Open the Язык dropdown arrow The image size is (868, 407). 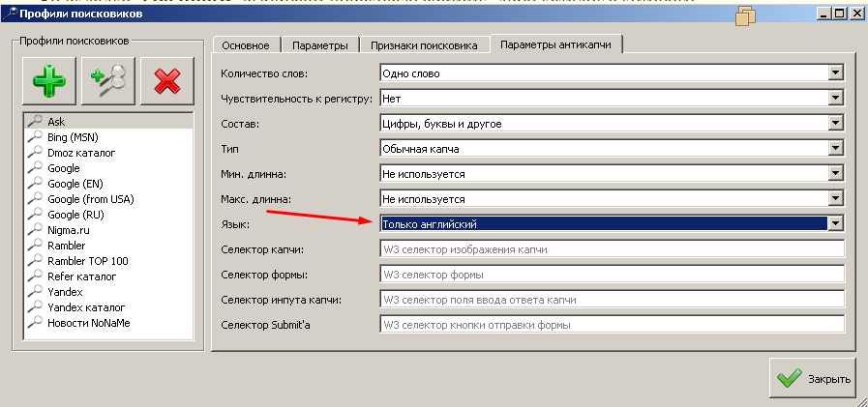pyautogui.click(x=836, y=224)
